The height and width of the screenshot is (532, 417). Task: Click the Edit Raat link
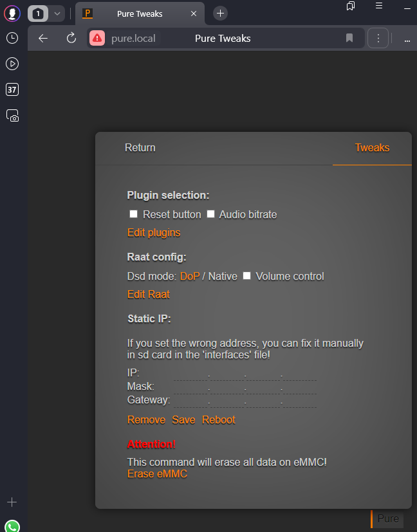[x=148, y=295]
